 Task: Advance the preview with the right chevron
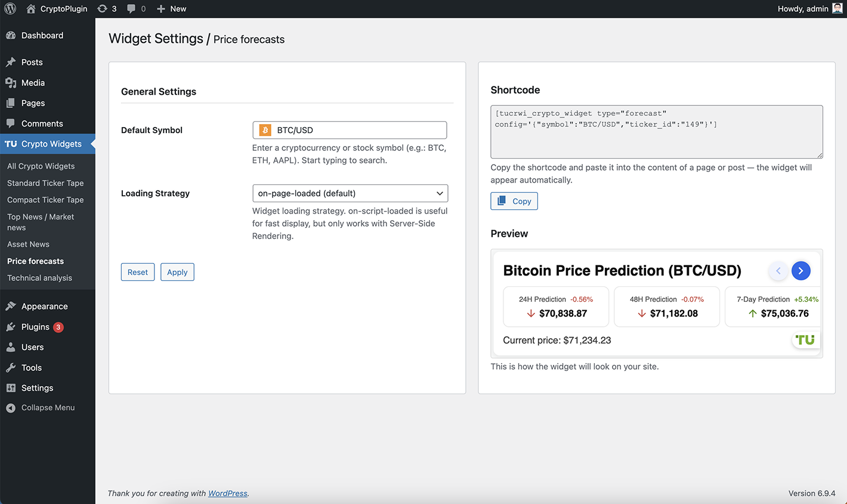pyautogui.click(x=800, y=270)
